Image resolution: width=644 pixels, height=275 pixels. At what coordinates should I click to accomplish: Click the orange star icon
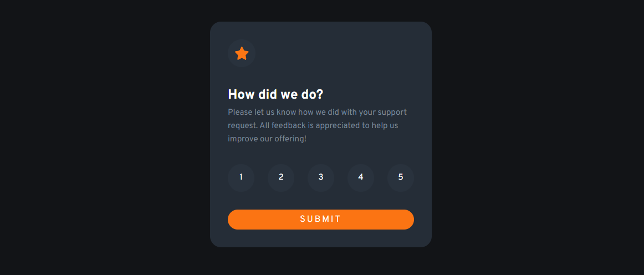242,53
